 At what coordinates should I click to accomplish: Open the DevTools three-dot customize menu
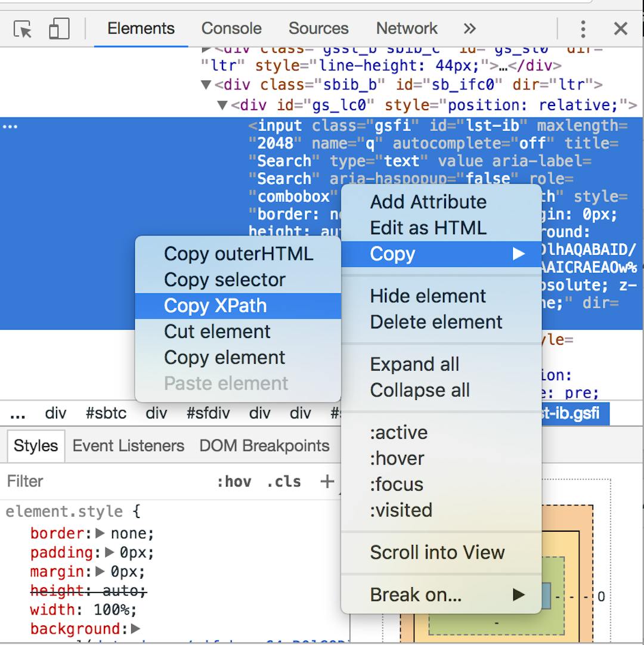pyautogui.click(x=583, y=28)
